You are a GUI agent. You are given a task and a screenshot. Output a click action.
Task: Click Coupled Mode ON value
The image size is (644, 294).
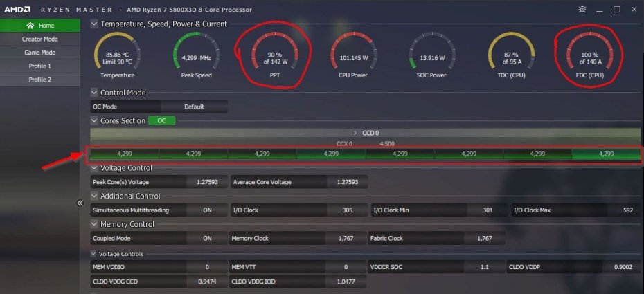tap(207, 238)
